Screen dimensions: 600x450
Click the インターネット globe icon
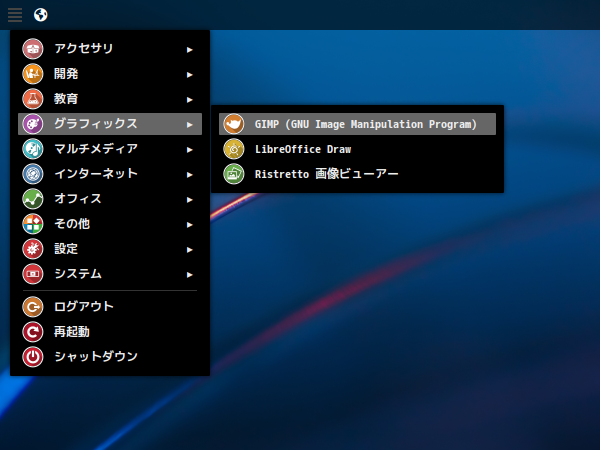click(x=33, y=174)
